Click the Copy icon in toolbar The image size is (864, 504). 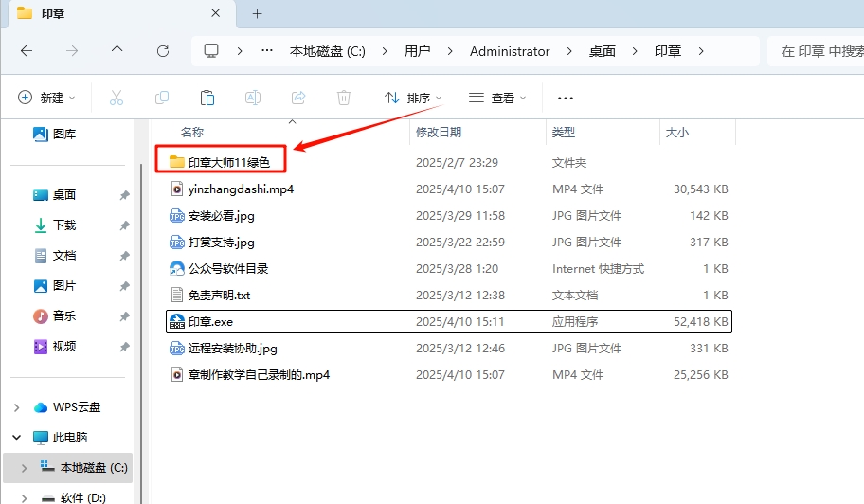(162, 98)
